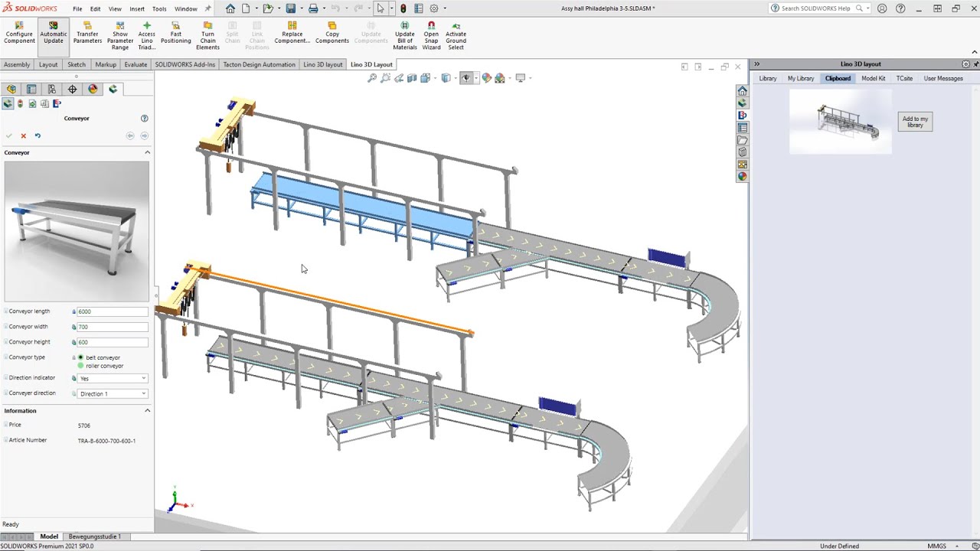The height and width of the screenshot is (551, 980).
Task: Collapse the Information section
Action: point(147,411)
